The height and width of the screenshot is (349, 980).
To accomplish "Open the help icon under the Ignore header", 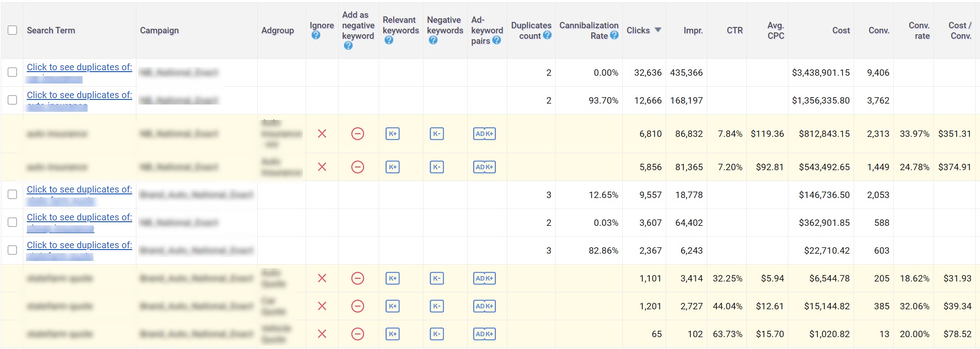I will point(316,35).
